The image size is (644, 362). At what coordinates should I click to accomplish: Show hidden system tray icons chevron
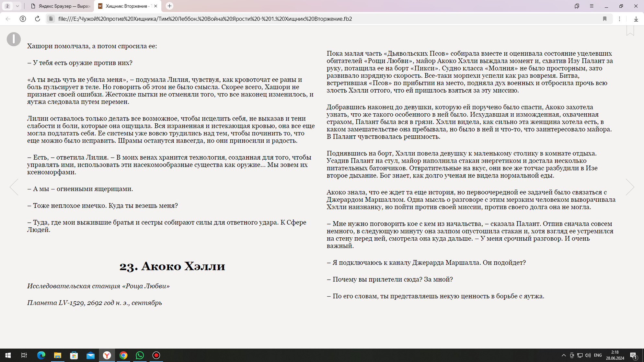point(564,355)
